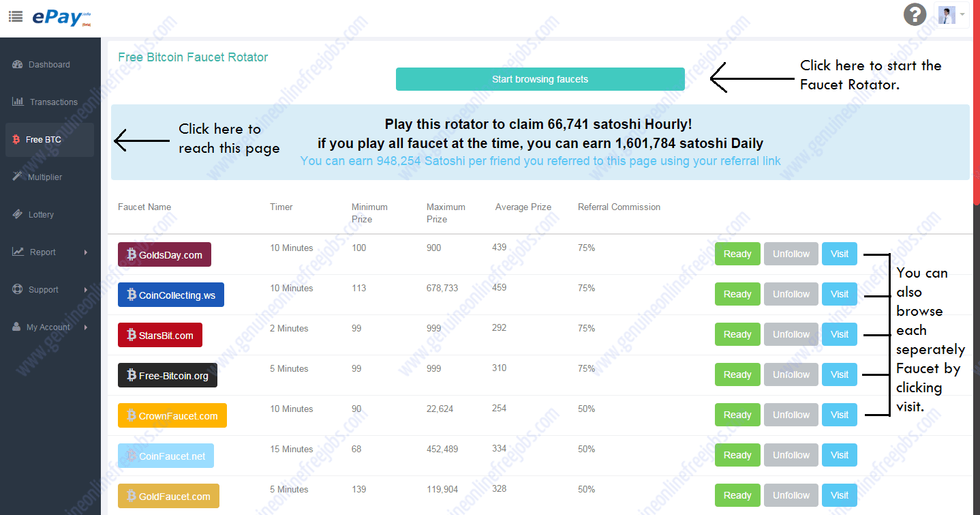Click the My Account user icon

tap(16, 327)
